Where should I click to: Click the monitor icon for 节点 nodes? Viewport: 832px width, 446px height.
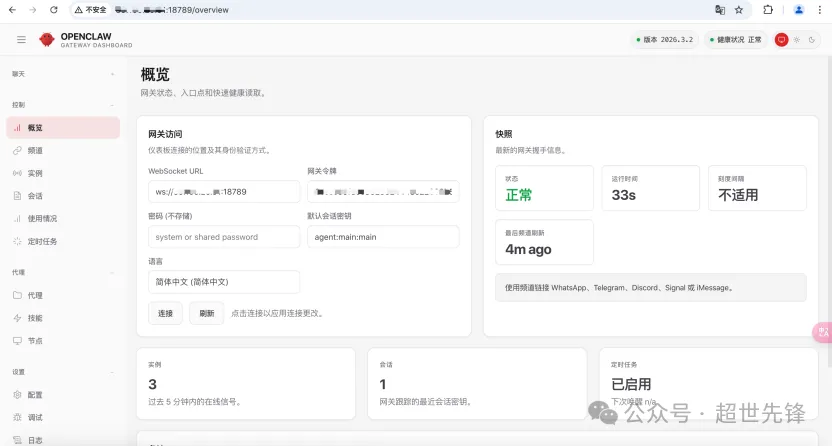[x=18, y=340]
